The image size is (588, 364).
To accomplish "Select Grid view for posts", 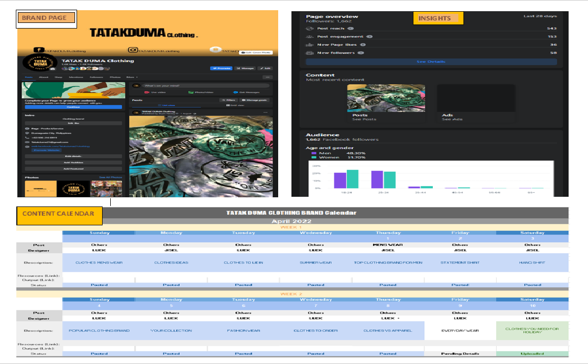I will [235, 105].
